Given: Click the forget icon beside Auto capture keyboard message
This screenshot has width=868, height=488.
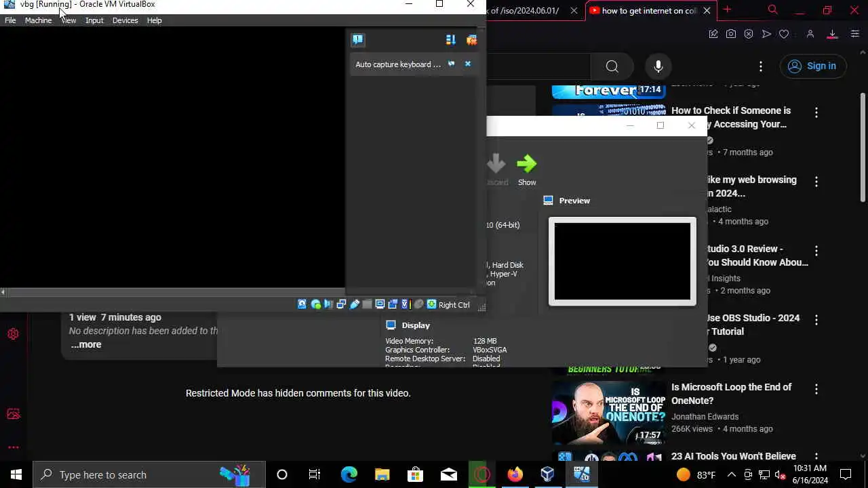Looking at the screenshot, I should (x=451, y=64).
